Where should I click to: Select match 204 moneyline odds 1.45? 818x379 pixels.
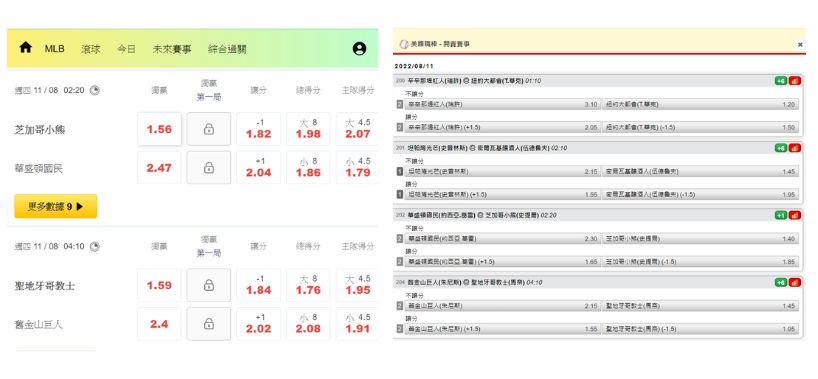click(700, 306)
